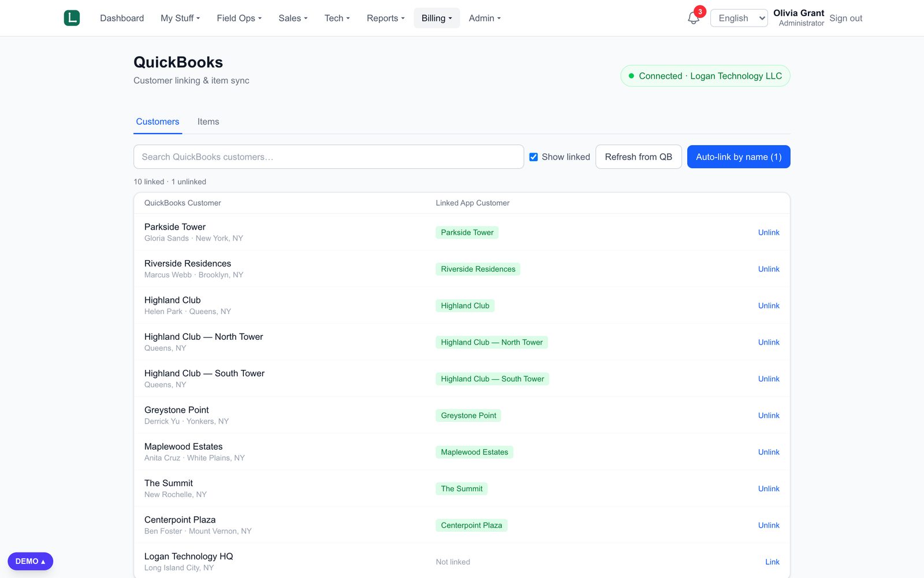The image size is (924, 578).
Task: Link Logan Technology HQ customer
Action: 772,562
